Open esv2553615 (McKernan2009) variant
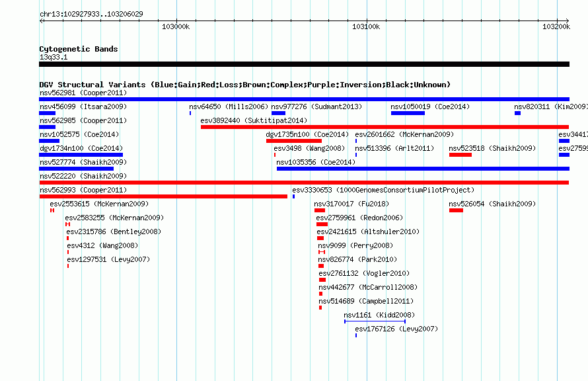 (99, 204)
